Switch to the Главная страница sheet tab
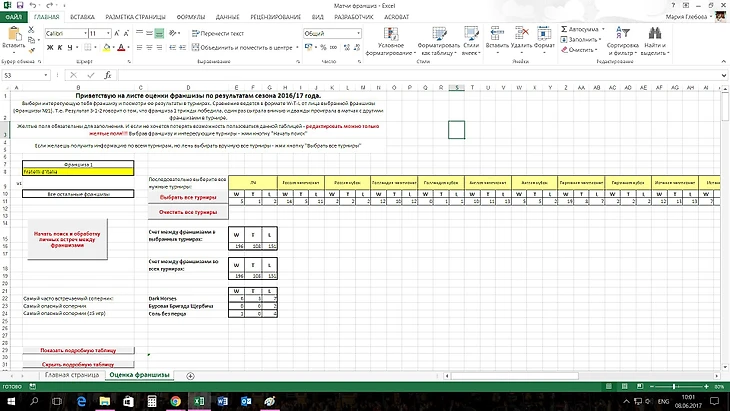Viewport: 730px width, 411px height. click(72, 375)
